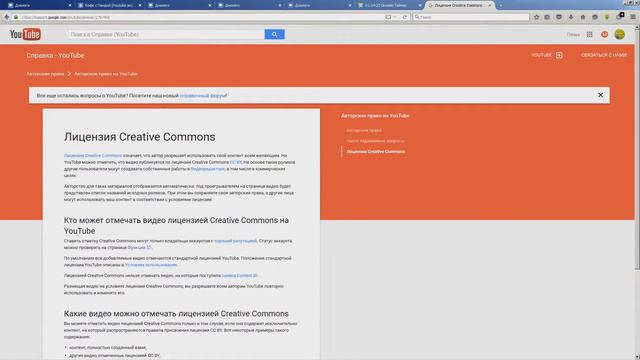640x360 pixels.
Task: Select Часто задаваемые вопросы in sidebar
Action: coord(376,141)
